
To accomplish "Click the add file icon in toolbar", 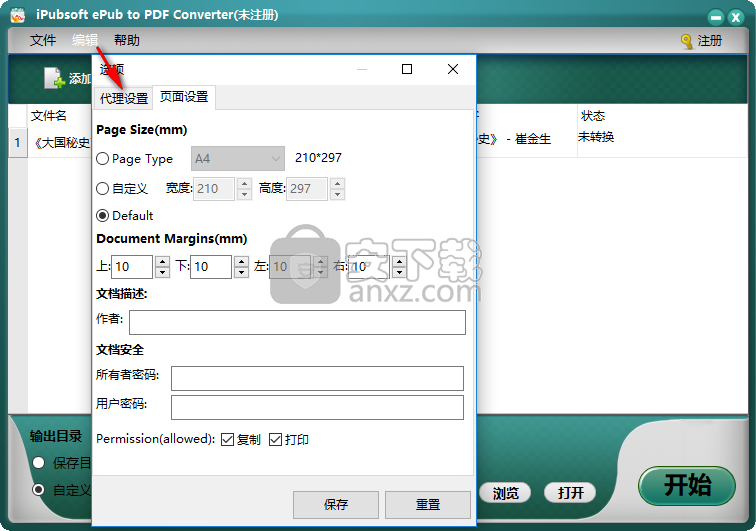I will (54, 78).
